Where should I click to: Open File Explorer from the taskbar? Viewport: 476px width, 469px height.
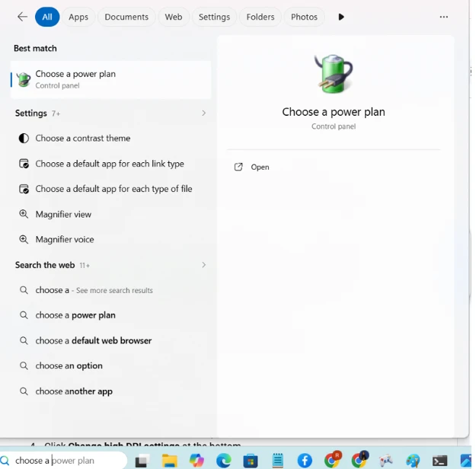pos(169,461)
